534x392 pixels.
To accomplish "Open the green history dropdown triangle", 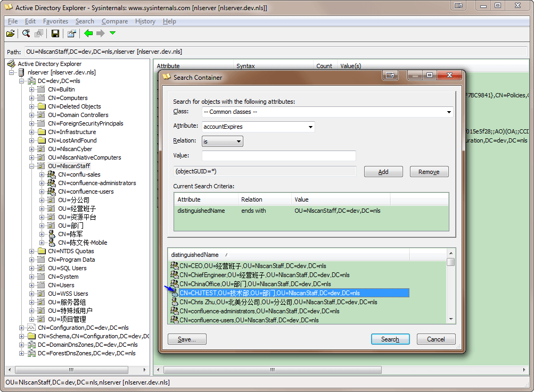I will click(x=112, y=33).
